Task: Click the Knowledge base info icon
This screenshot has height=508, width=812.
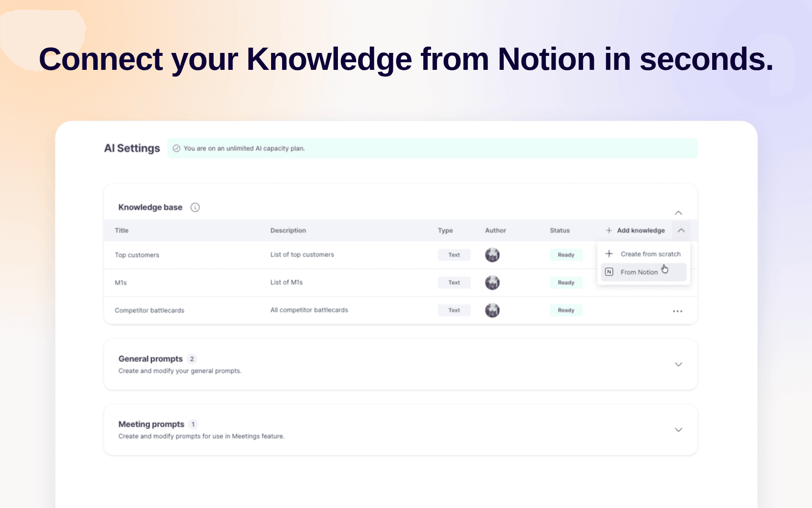Action: tap(195, 207)
